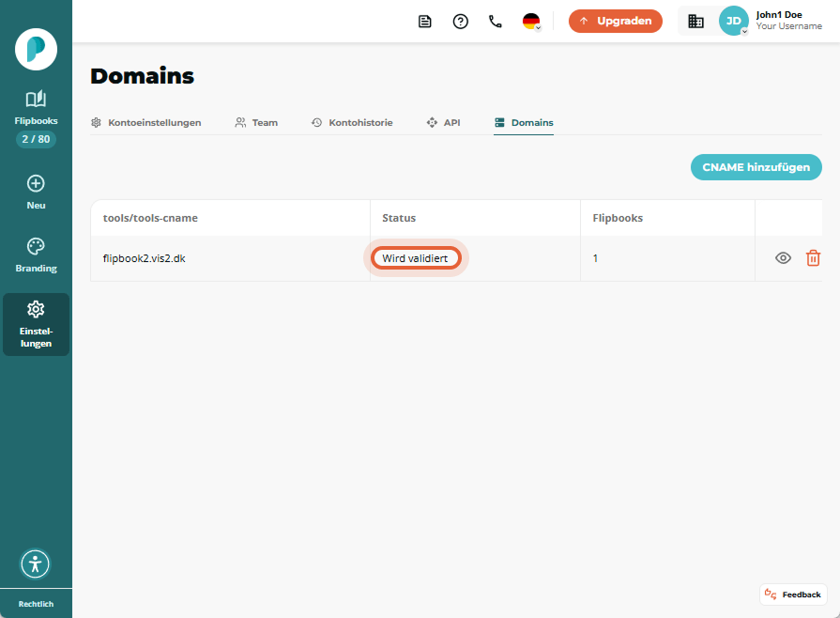Click the Upgraden button

616,21
